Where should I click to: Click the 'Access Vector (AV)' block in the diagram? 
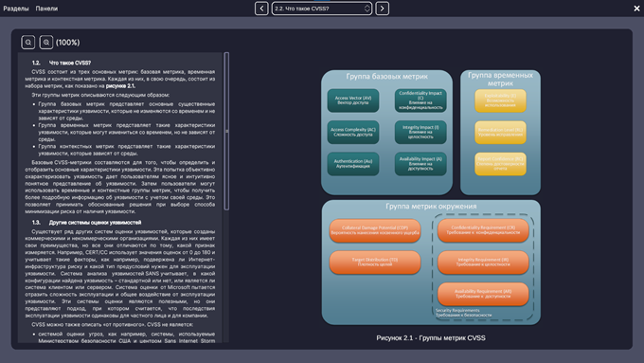coord(353,100)
